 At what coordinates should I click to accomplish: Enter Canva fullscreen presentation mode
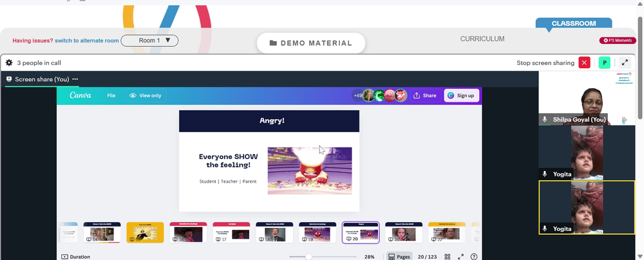pos(461,257)
